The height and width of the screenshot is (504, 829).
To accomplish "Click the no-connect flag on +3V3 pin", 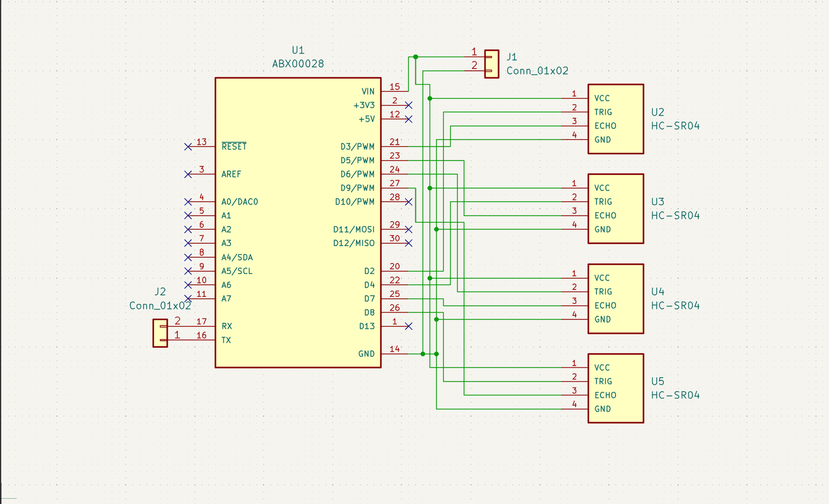I will pos(408,105).
